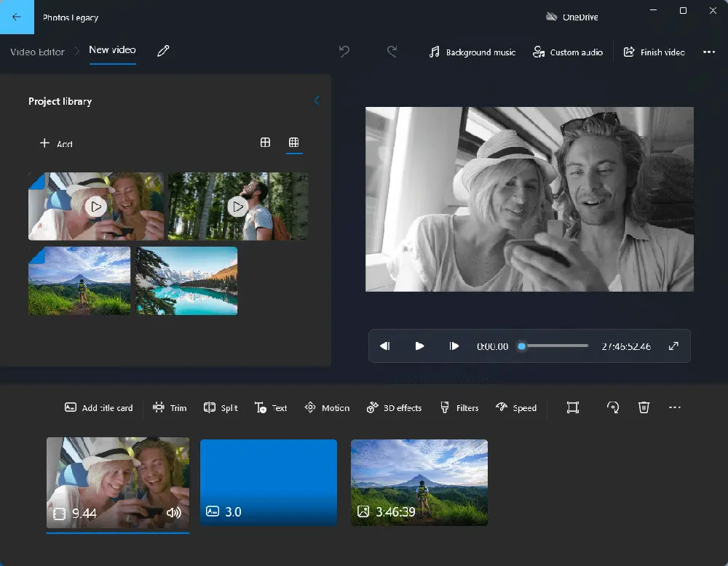Mute the first timeline clip's audio
The height and width of the screenshot is (566, 728).
click(174, 512)
